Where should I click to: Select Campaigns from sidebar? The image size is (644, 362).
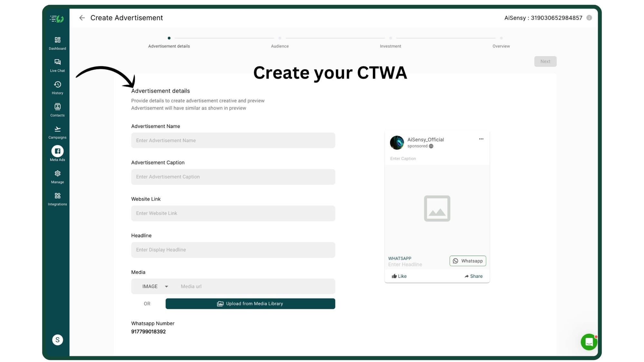coord(57,132)
